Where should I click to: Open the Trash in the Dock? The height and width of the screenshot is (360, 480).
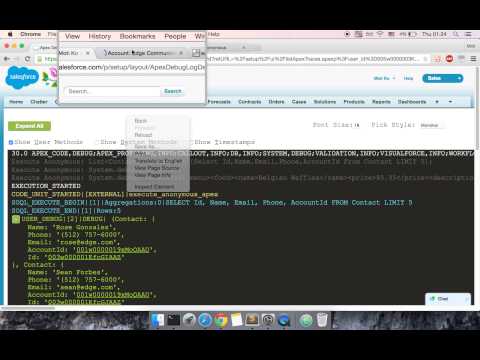[322, 320]
